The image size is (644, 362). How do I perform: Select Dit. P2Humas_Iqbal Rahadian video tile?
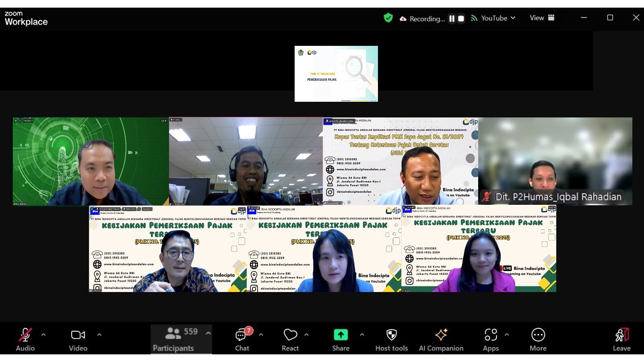[555, 161]
